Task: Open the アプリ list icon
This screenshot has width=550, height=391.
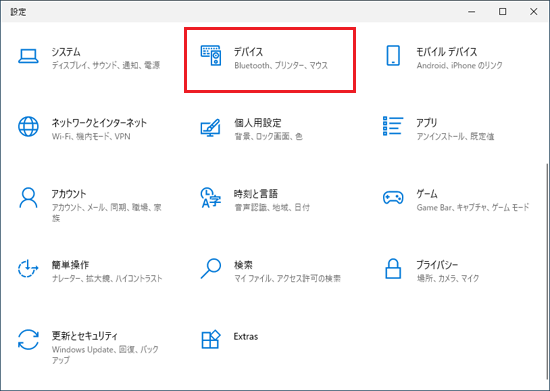Action: point(393,126)
